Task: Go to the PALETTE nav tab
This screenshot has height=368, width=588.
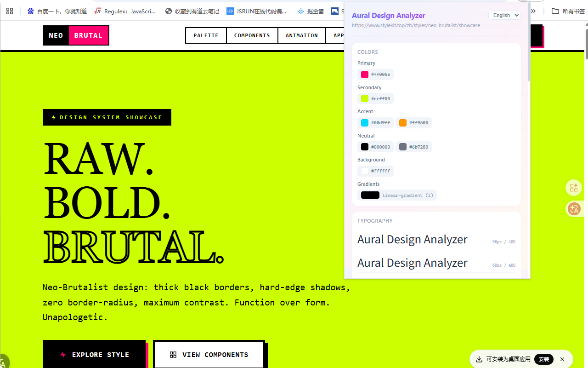Action: tap(206, 35)
